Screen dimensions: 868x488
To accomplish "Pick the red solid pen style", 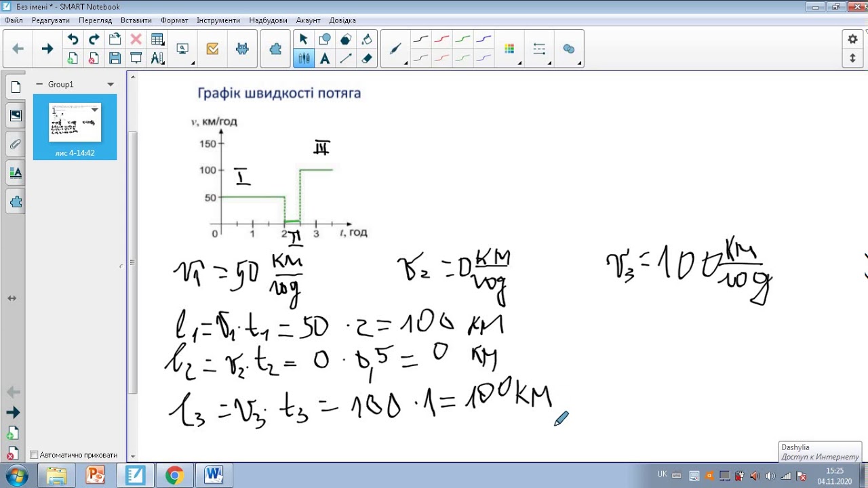I will pos(441,39).
